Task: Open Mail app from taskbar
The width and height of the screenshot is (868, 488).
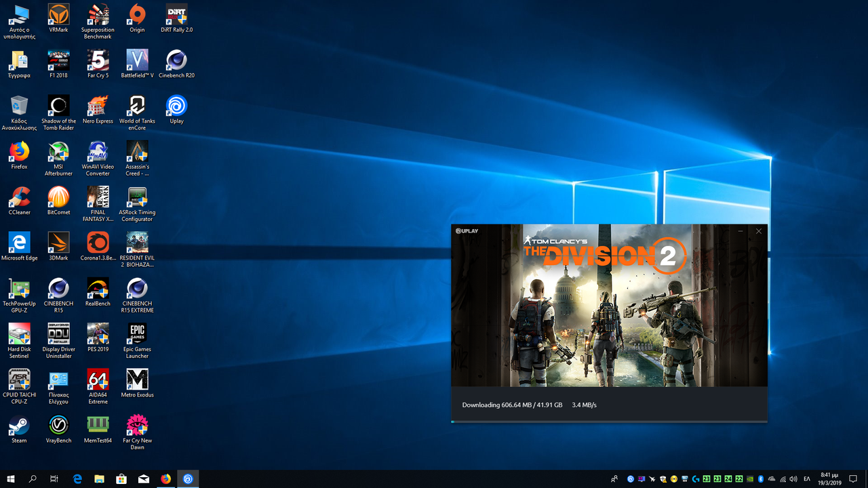Action: [144, 479]
